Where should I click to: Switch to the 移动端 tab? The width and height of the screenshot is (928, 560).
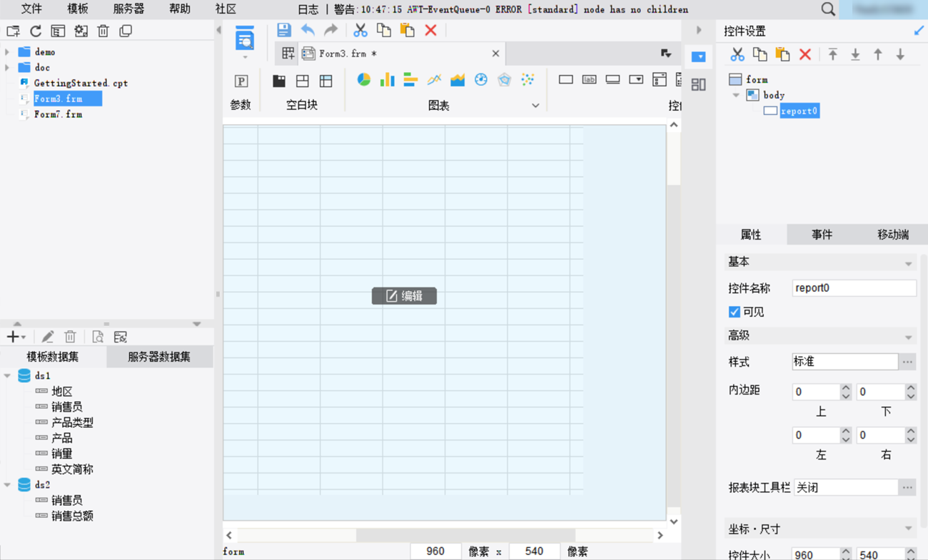pyautogui.click(x=893, y=235)
